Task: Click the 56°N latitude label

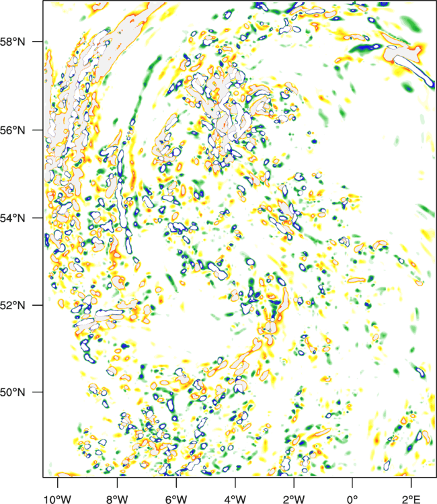Action: (12, 130)
